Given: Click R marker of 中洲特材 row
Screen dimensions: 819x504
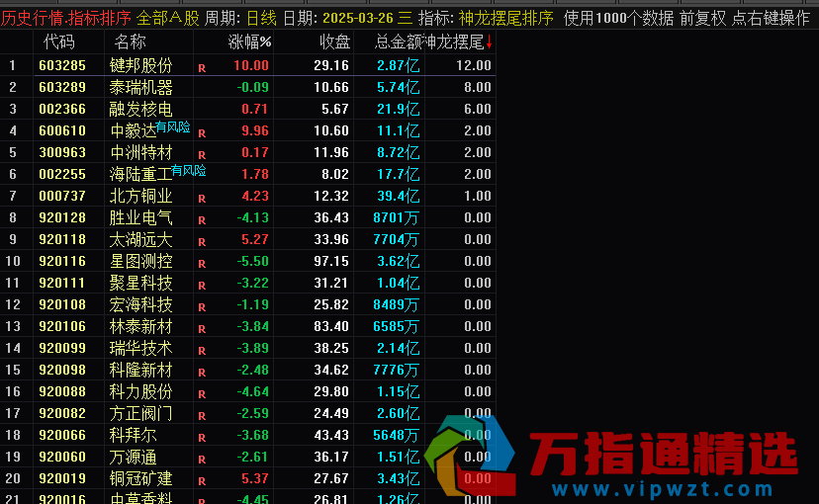Looking at the screenshot, I should click(x=202, y=155).
